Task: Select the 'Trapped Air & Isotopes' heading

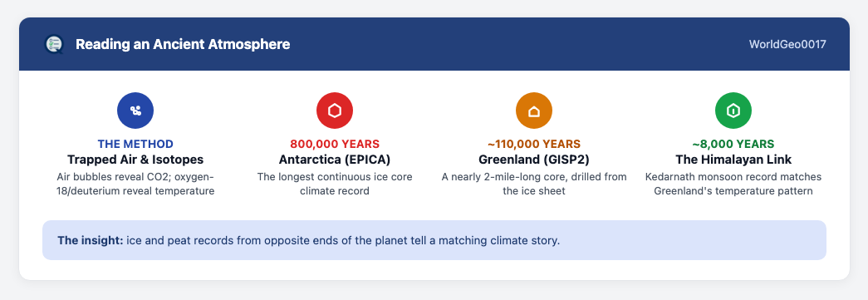Action: click(x=135, y=160)
